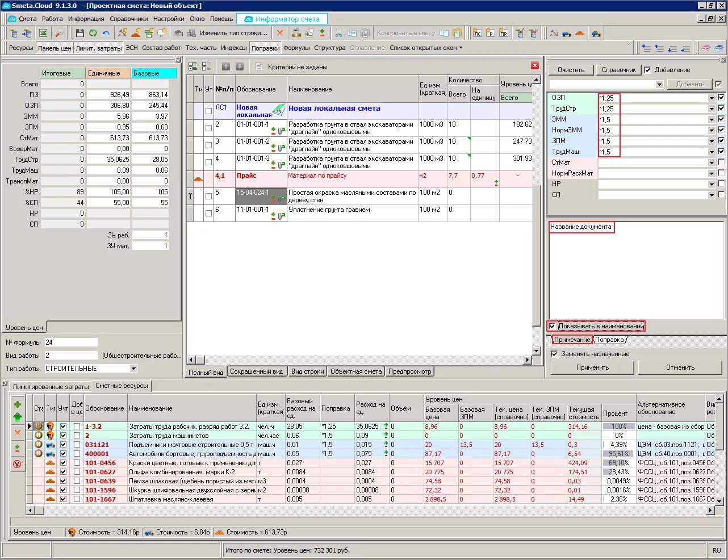The width and height of the screenshot is (728, 560).
Task: Click the № формулы input field
Action: 71,342
